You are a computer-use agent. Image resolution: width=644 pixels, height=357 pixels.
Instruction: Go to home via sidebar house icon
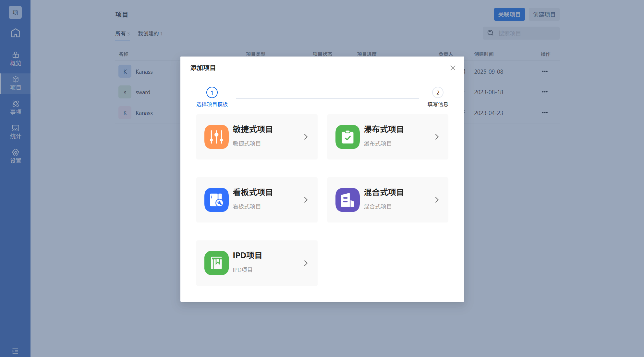(15, 33)
